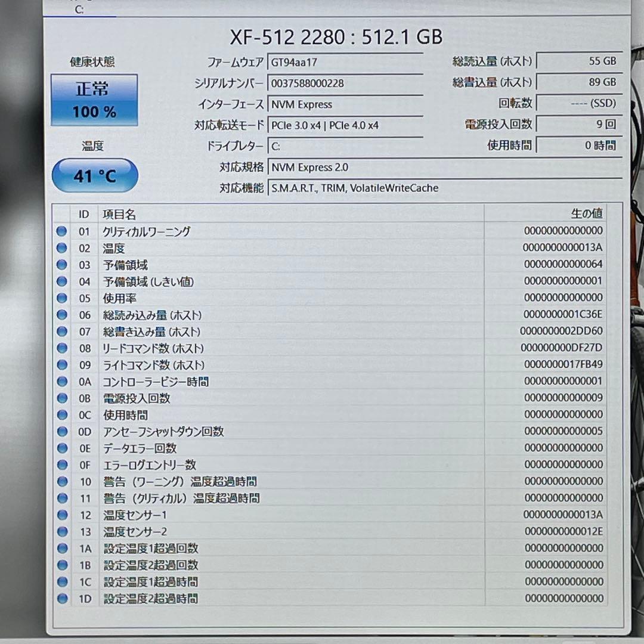Click the status circle for 予備領域

point(62,265)
